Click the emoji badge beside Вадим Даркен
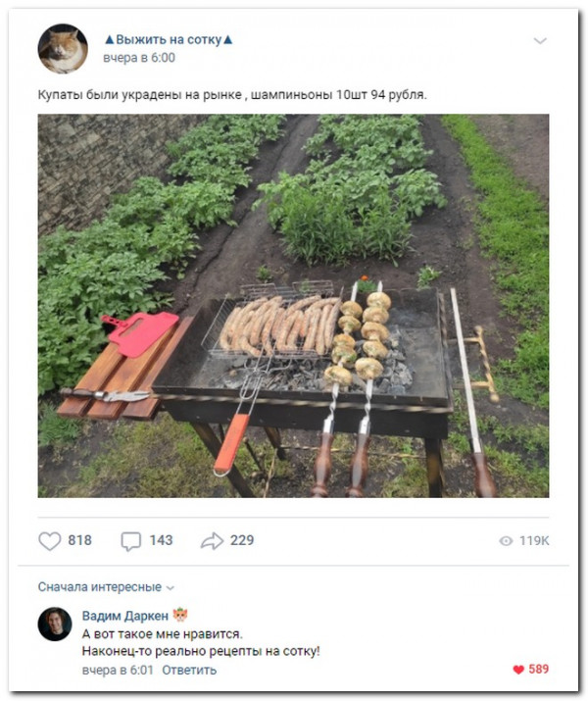This screenshot has height=701, width=588. pyautogui.click(x=180, y=616)
